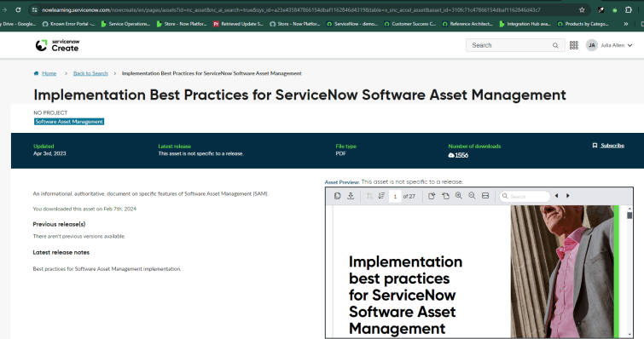Go to next PDF page arrow
Viewport: 644px width, 339px height.
click(x=381, y=196)
